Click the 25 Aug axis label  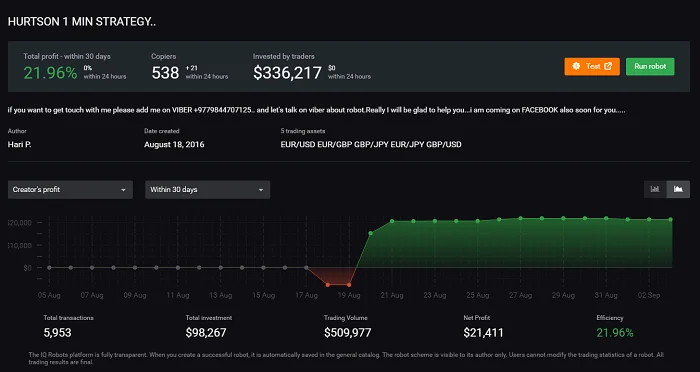tap(478, 295)
